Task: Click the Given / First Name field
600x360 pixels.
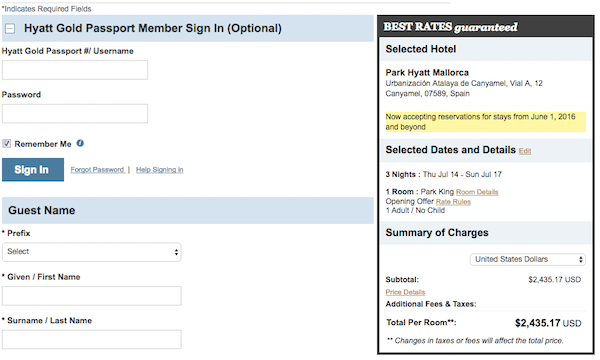Action: (92, 296)
